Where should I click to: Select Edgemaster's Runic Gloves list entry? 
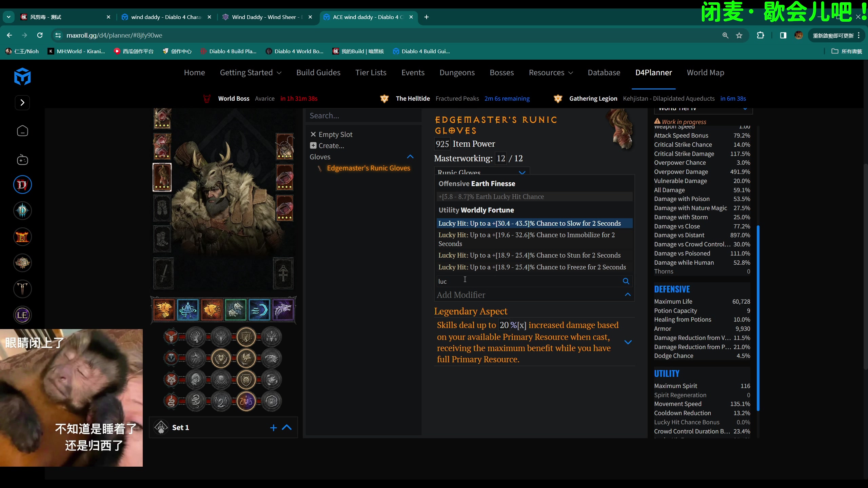click(x=368, y=168)
